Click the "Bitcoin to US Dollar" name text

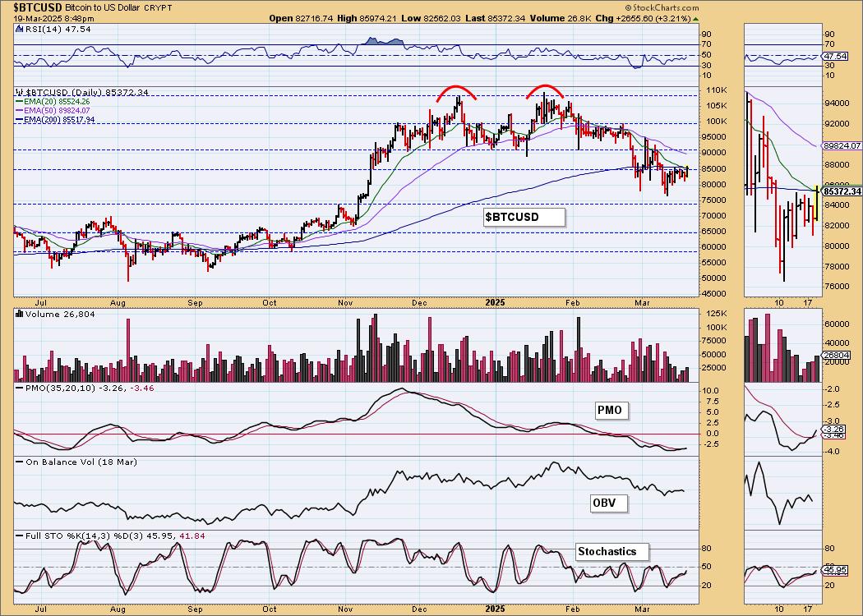[x=104, y=7]
